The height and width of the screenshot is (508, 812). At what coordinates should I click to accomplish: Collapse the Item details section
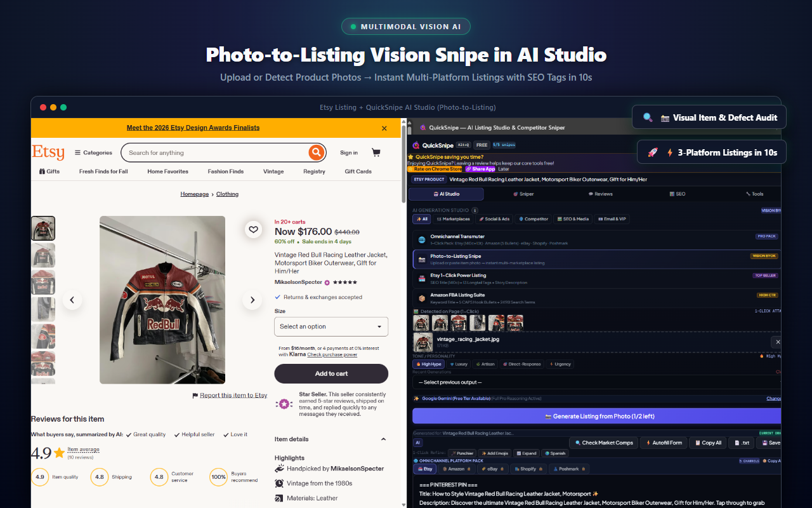[383, 439]
